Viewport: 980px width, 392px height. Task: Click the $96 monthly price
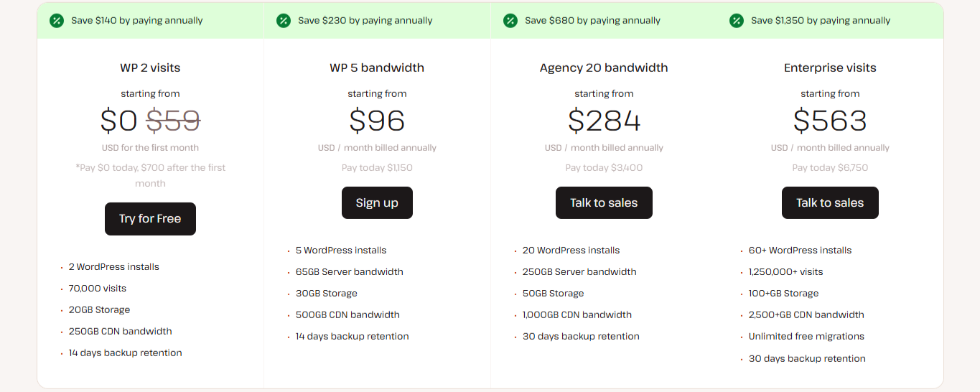[x=377, y=121]
